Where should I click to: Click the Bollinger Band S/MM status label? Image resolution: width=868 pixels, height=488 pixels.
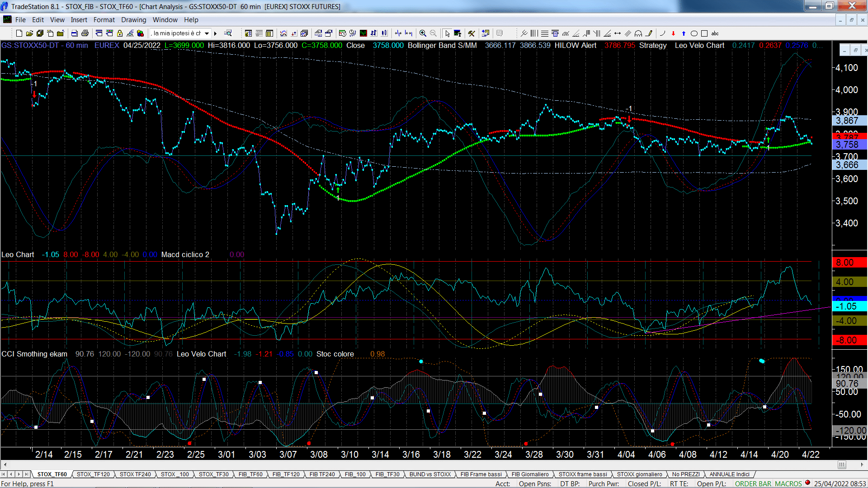click(442, 46)
